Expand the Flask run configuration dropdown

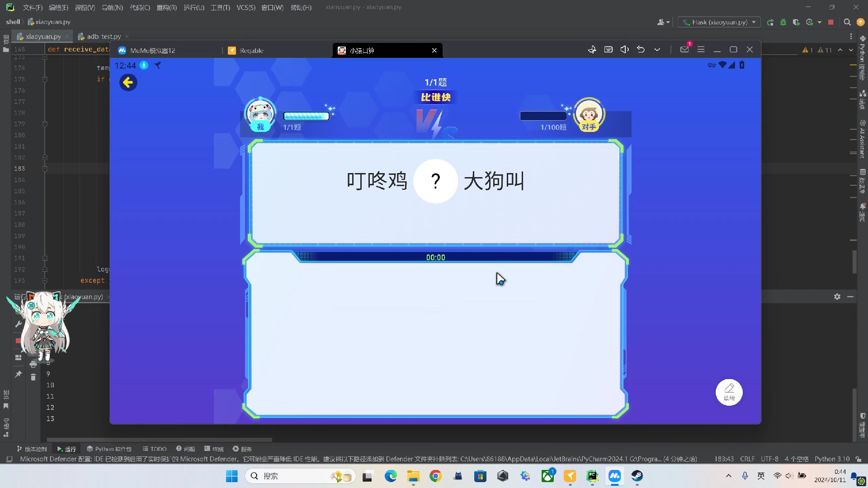(754, 22)
